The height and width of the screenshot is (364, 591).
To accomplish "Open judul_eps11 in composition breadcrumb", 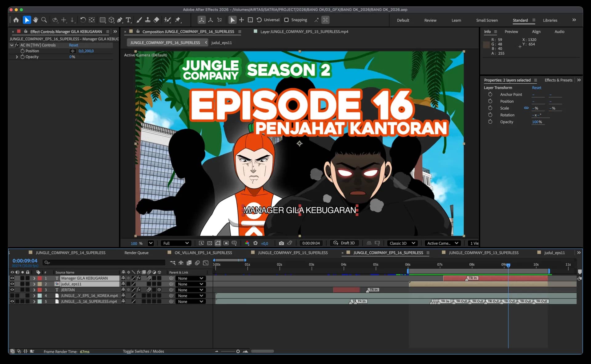I will 221,43.
